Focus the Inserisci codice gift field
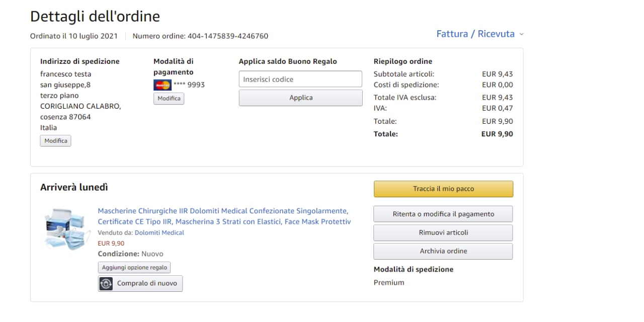The height and width of the screenshot is (322, 644). pyautogui.click(x=300, y=79)
